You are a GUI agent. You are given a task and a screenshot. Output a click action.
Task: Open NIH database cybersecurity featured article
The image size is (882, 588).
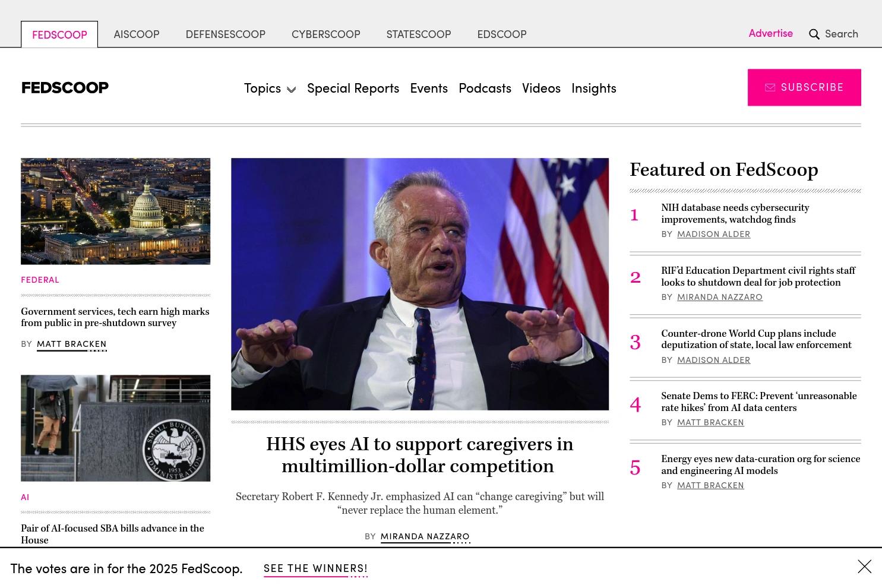pyautogui.click(x=735, y=213)
